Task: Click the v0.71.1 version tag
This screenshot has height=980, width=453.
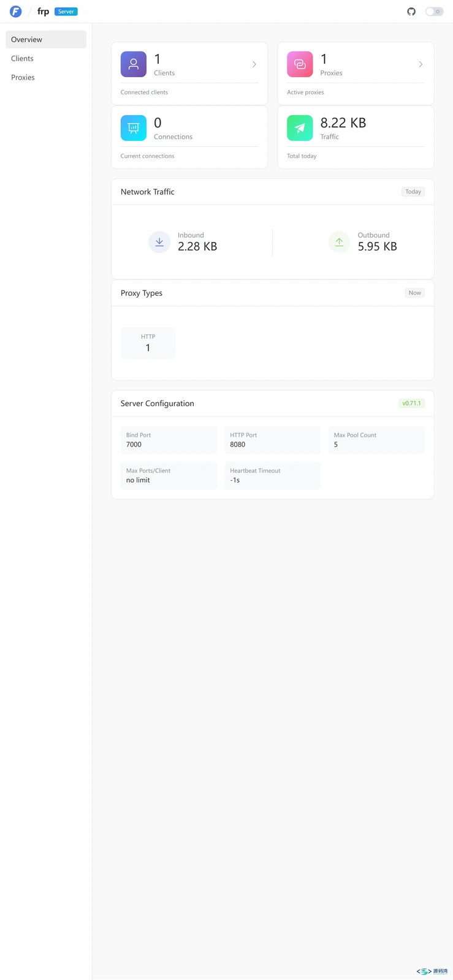Action: click(x=411, y=403)
